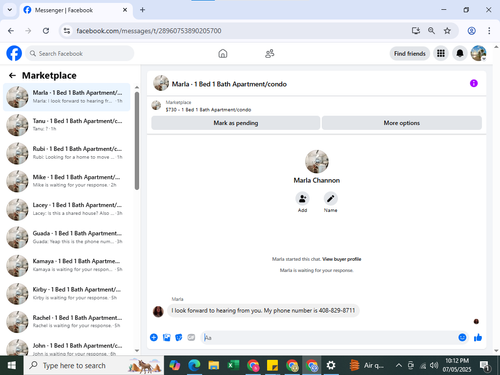Click the site information icon in address bar

click(x=67, y=31)
